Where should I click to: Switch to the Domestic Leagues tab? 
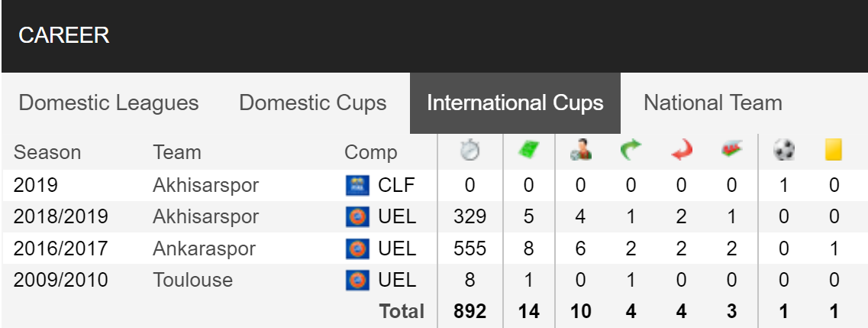pyautogui.click(x=108, y=103)
